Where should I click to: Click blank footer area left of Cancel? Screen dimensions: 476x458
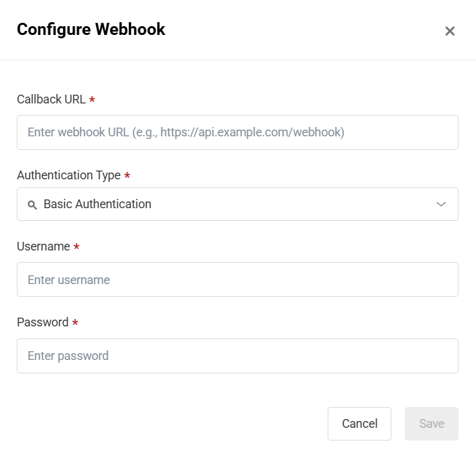[168, 424]
